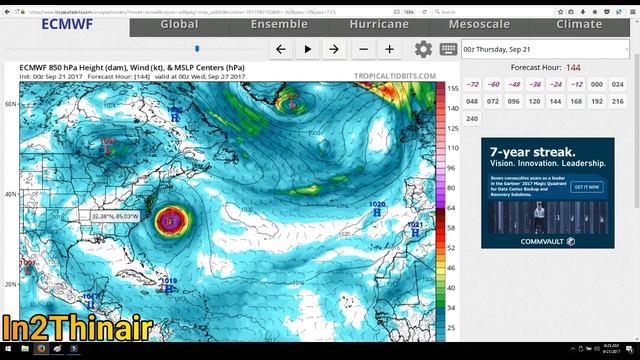Select forecast hour -24
This screenshot has width=640, height=360.
(556, 84)
